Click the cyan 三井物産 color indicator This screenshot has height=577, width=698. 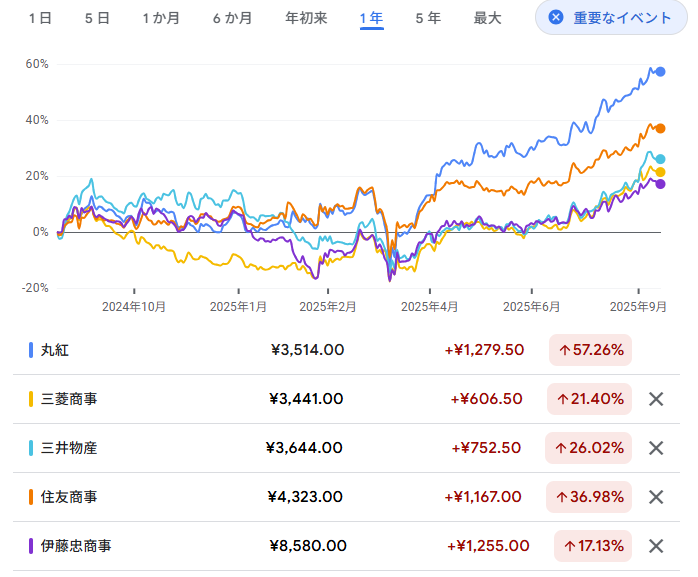pos(31,448)
